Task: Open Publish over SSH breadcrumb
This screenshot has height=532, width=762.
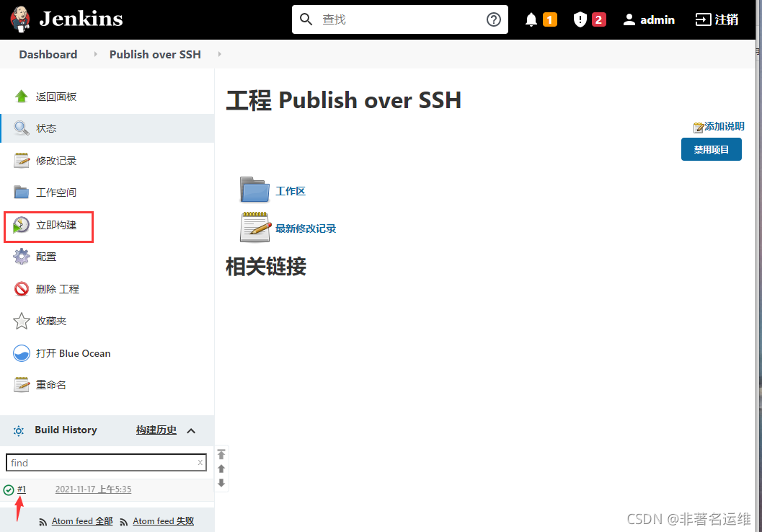Action: click(155, 54)
